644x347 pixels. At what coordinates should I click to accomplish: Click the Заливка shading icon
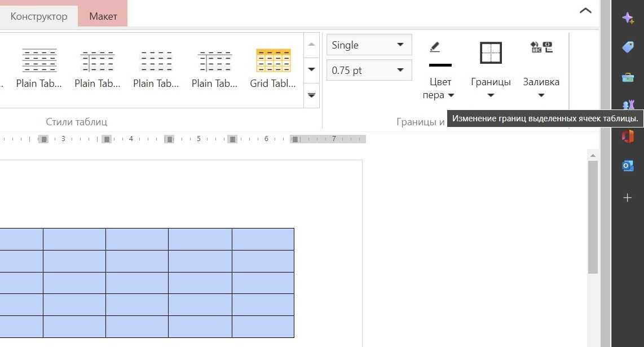tap(540, 48)
